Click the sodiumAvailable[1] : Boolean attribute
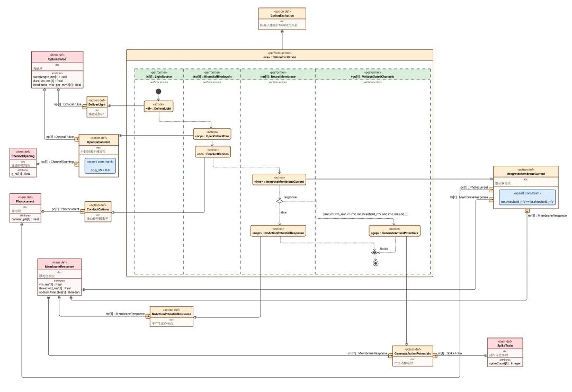This screenshot has width=572, height=392. point(59,292)
